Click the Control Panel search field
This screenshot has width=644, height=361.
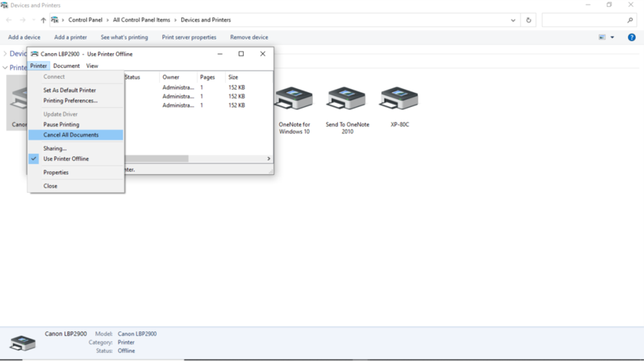tap(584, 20)
